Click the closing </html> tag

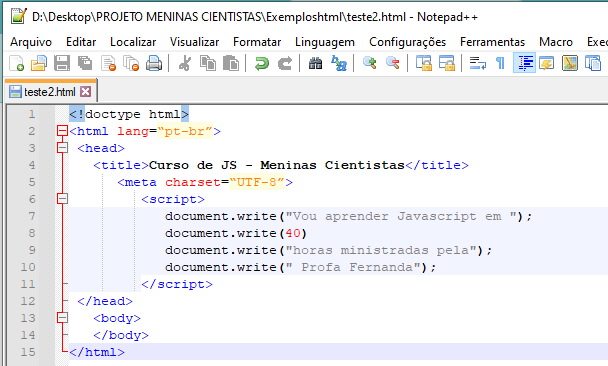[97, 352]
